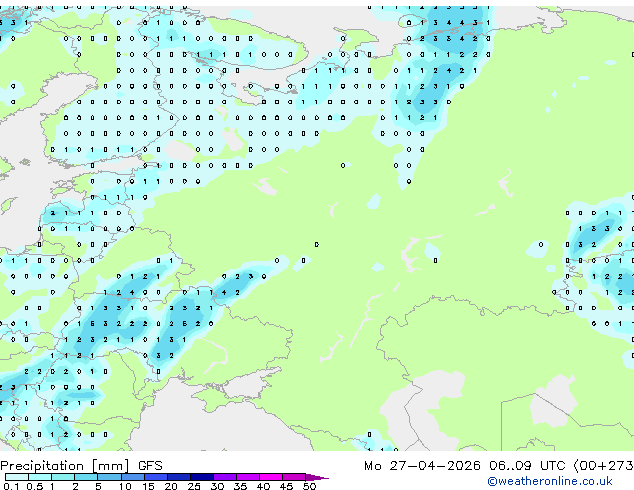The height and width of the screenshot is (490, 634).
Task: Open the weatheronline.co.uk copyright link
Action: (x=549, y=481)
